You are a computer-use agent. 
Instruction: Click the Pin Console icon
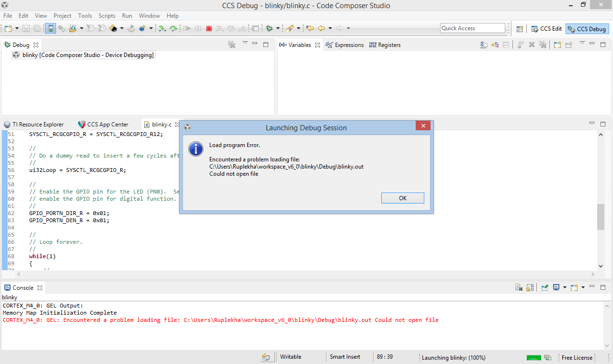click(x=545, y=288)
